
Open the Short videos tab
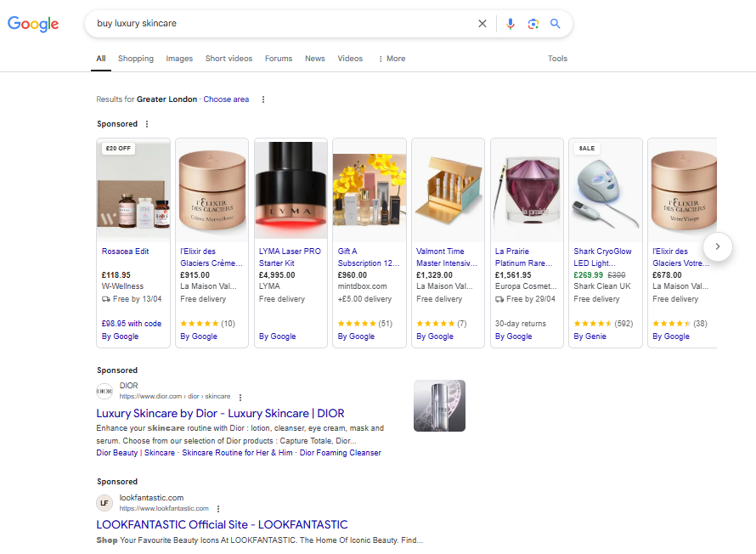click(228, 59)
